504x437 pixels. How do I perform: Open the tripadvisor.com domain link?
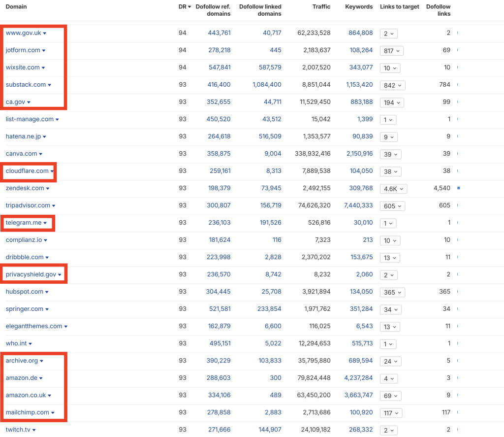coord(28,205)
